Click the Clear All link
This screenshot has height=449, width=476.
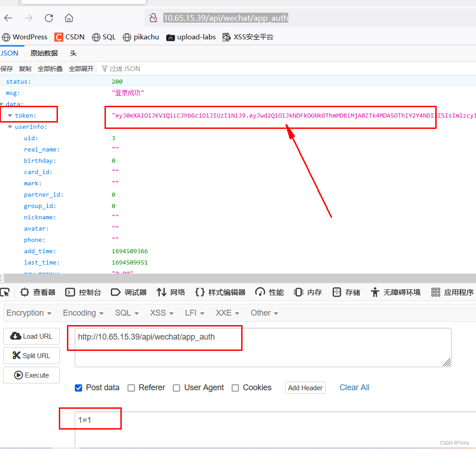(x=354, y=388)
